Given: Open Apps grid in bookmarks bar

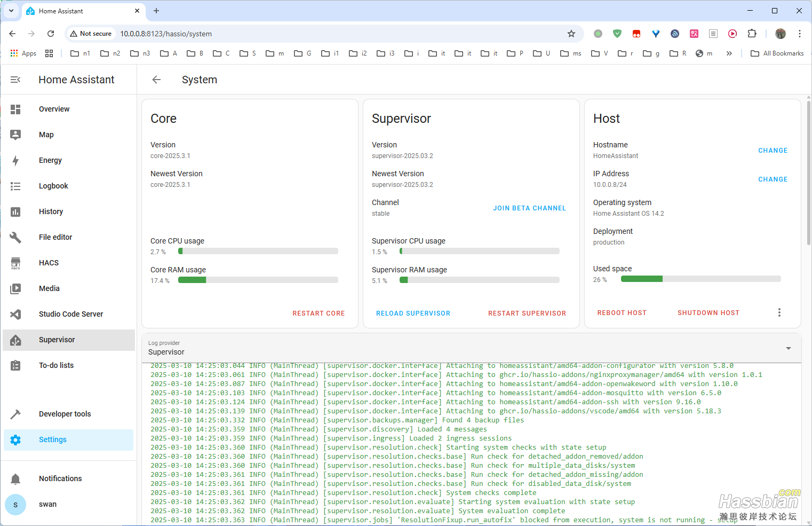Looking at the screenshot, I should coord(23,53).
